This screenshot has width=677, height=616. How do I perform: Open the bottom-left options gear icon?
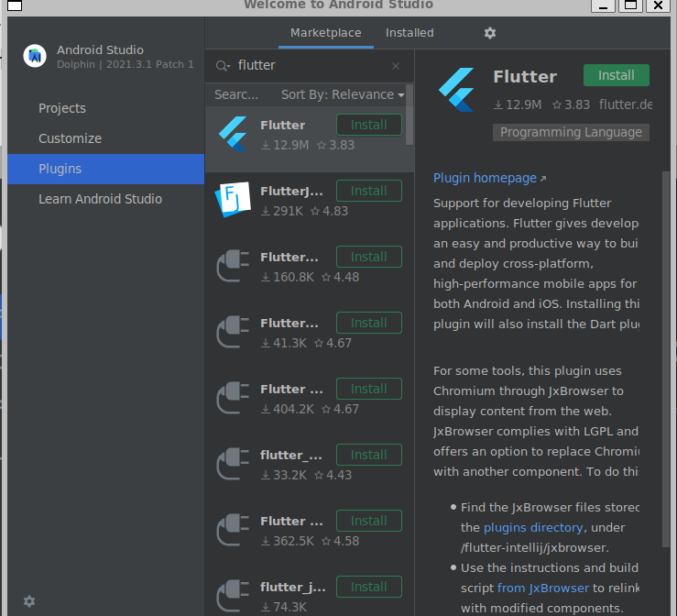29,601
